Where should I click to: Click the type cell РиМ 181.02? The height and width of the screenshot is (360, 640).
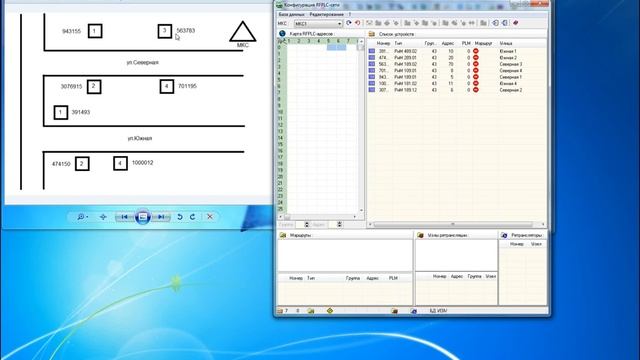(405, 83)
